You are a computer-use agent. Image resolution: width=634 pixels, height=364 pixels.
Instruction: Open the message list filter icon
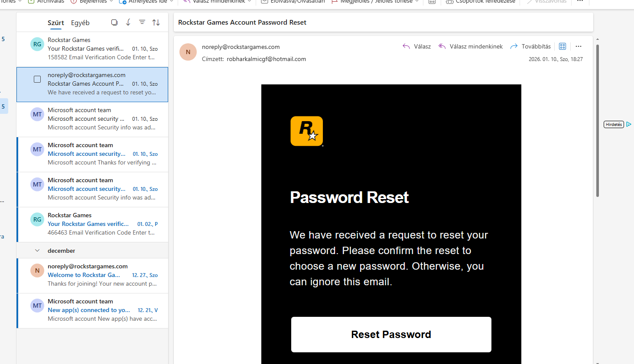[142, 22]
